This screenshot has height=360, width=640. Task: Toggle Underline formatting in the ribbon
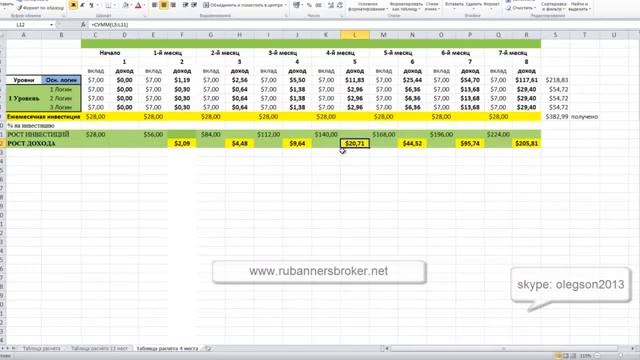pyautogui.click(x=91, y=5)
